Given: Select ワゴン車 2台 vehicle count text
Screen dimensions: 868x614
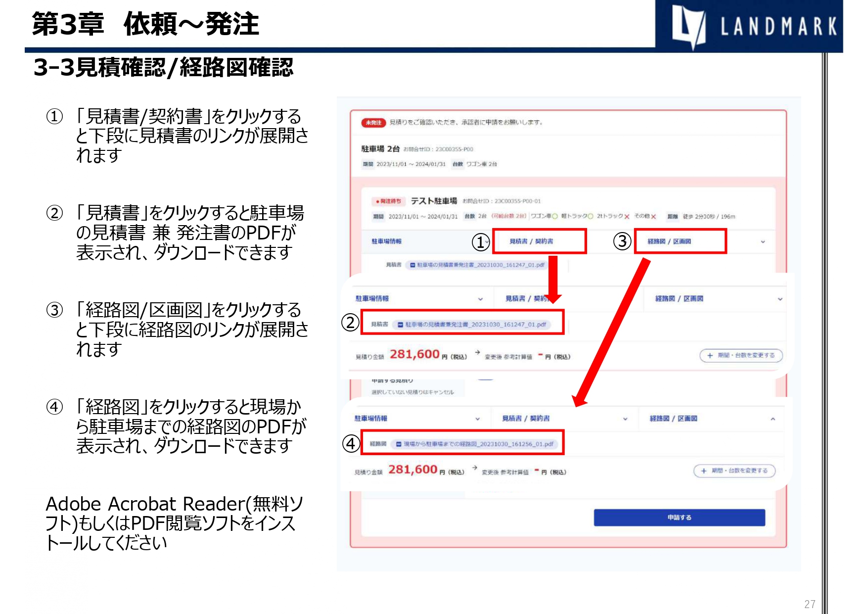Looking at the screenshot, I should [x=482, y=164].
